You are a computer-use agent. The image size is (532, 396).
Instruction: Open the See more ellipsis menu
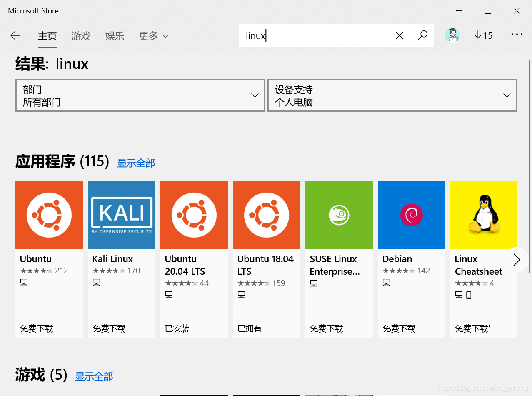517,35
